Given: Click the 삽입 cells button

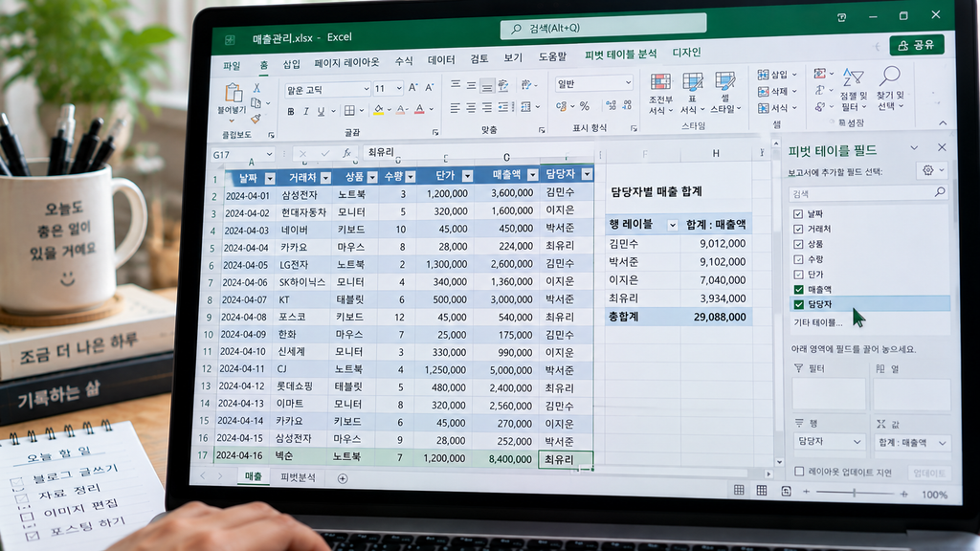Looking at the screenshot, I should tap(777, 75).
